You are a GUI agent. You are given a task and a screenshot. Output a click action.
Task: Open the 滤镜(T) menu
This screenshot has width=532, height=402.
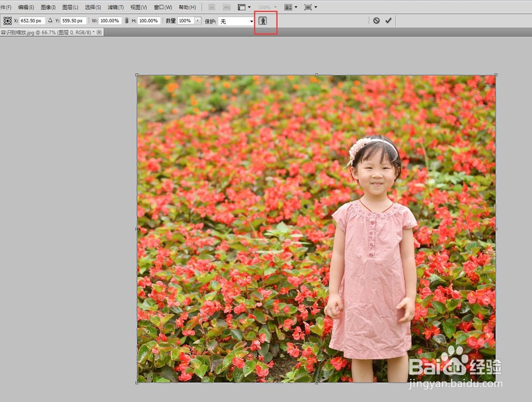(115, 7)
